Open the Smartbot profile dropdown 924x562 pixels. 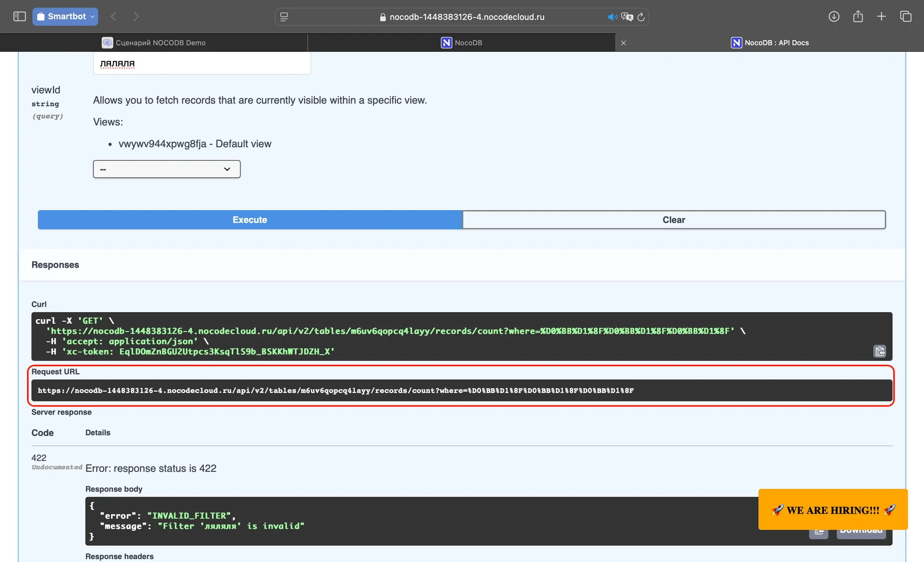[x=65, y=17]
